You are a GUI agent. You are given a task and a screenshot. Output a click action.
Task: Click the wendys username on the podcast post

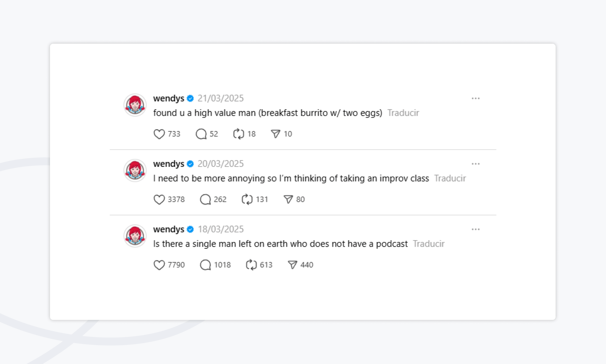[x=169, y=229]
